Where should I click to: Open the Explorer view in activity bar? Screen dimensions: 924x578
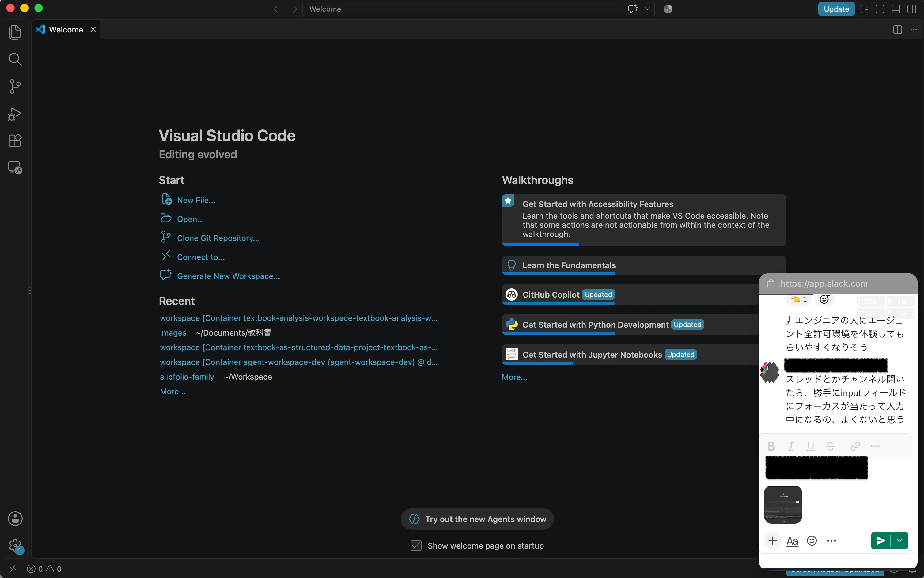click(x=15, y=32)
